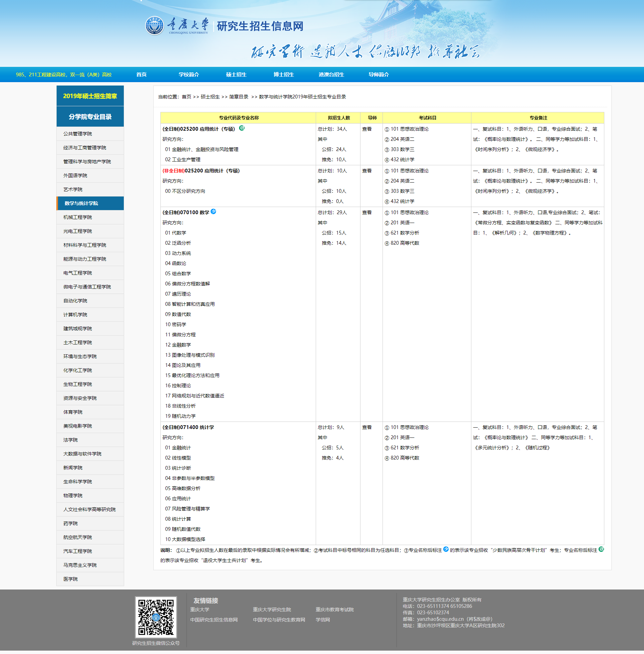Click 2019年硕士招生简章 sidebar header

tap(90, 96)
